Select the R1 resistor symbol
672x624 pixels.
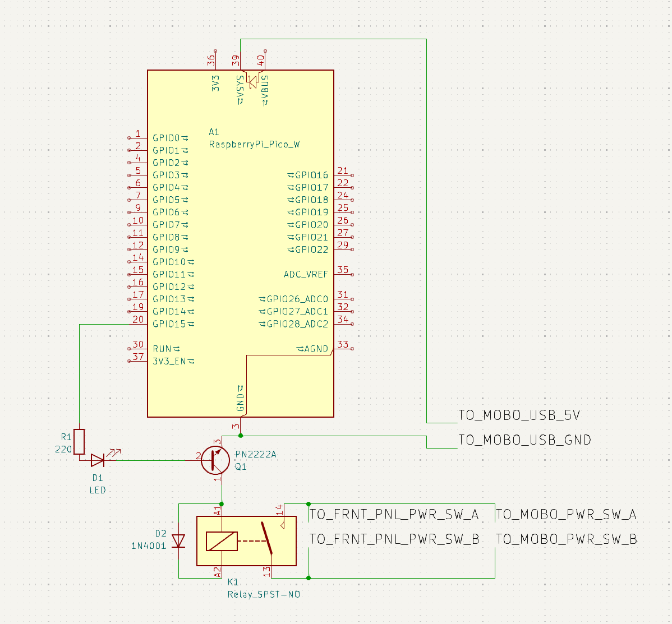(x=79, y=442)
